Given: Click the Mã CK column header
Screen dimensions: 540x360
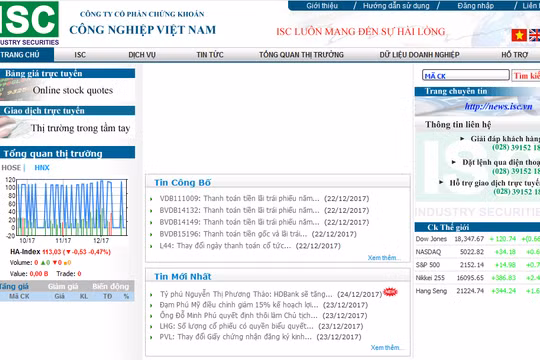Looking at the screenshot, I should (x=19, y=296).
